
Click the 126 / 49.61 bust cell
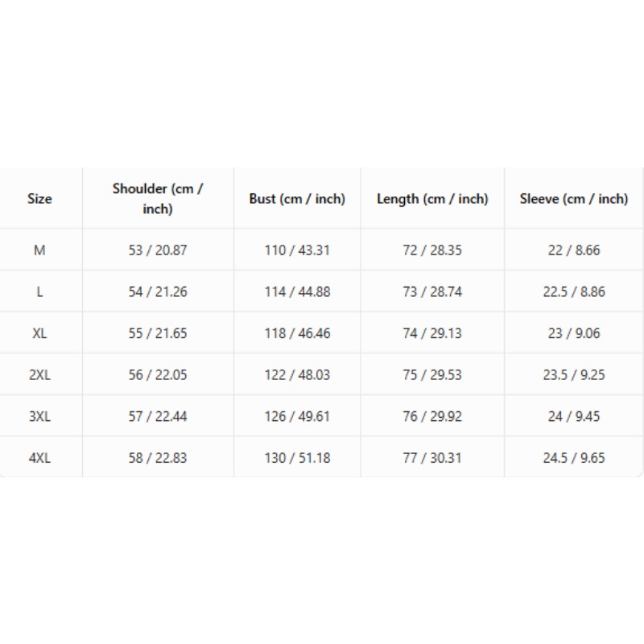pyautogui.click(x=297, y=416)
